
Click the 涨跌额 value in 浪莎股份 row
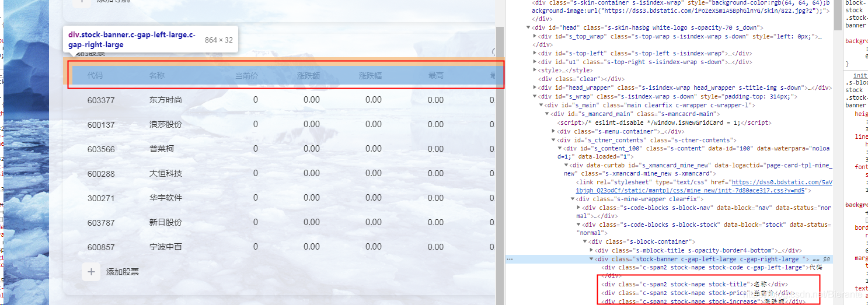click(312, 124)
